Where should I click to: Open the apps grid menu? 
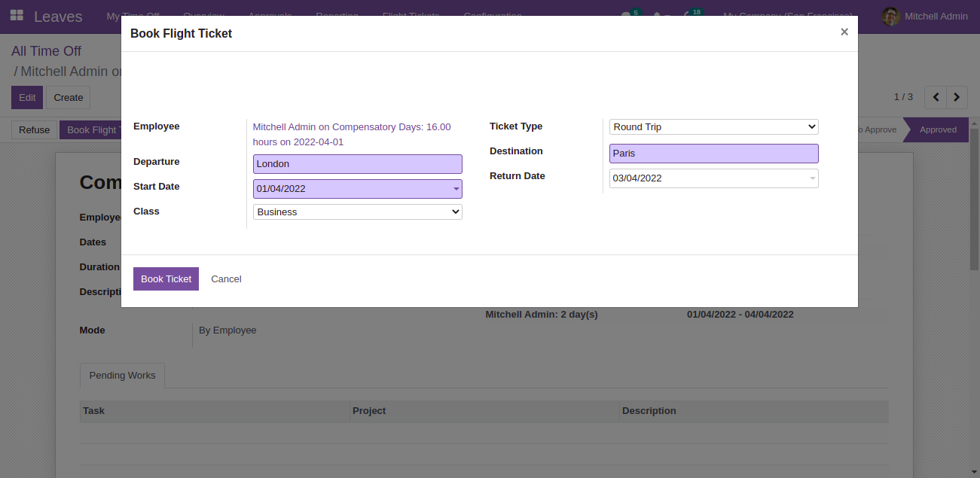[x=17, y=15]
